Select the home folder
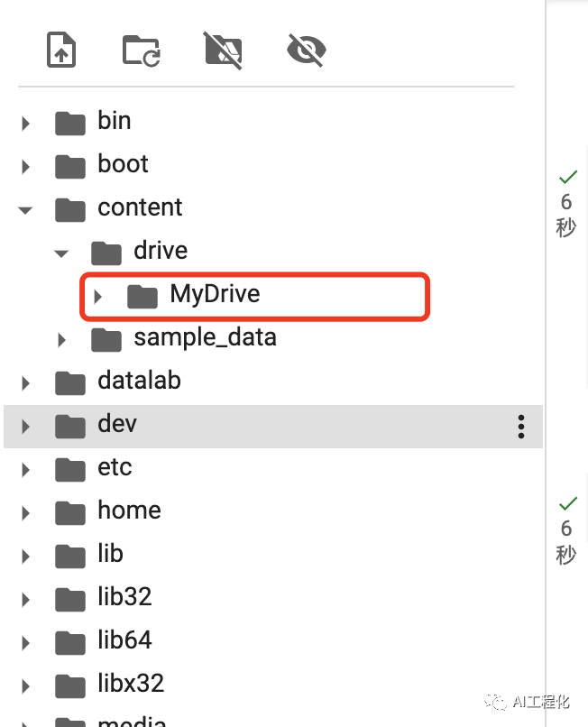 [129, 511]
